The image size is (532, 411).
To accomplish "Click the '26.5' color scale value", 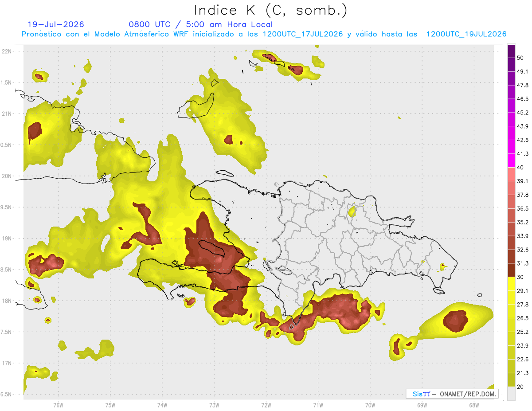I will 523,318.
